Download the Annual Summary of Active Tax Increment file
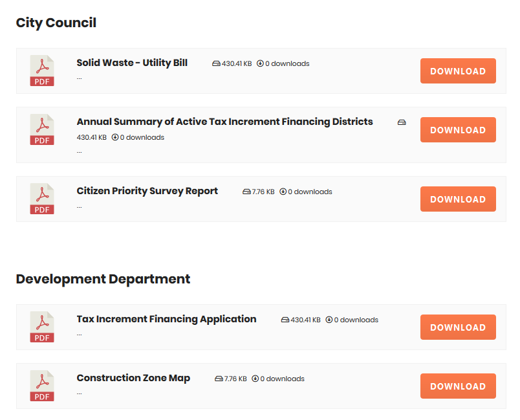Image resolution: width=520 pixels, height=420 pixels. (x=458, y=129)
